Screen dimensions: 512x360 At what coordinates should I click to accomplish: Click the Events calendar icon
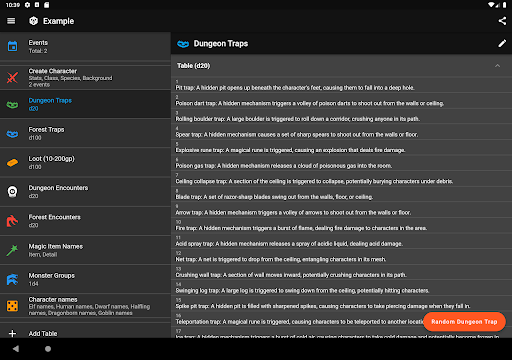[x=12, y=46]
